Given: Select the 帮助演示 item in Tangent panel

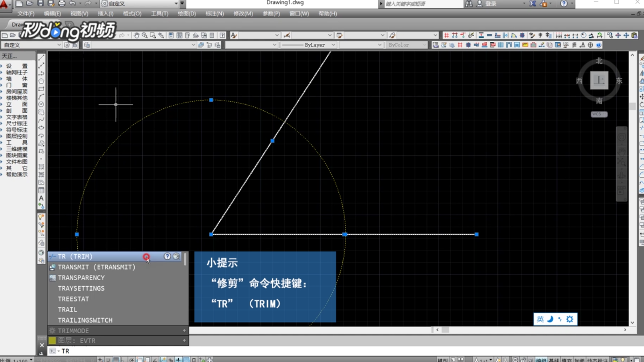Looking at the screenshot, I should (17, 175).
